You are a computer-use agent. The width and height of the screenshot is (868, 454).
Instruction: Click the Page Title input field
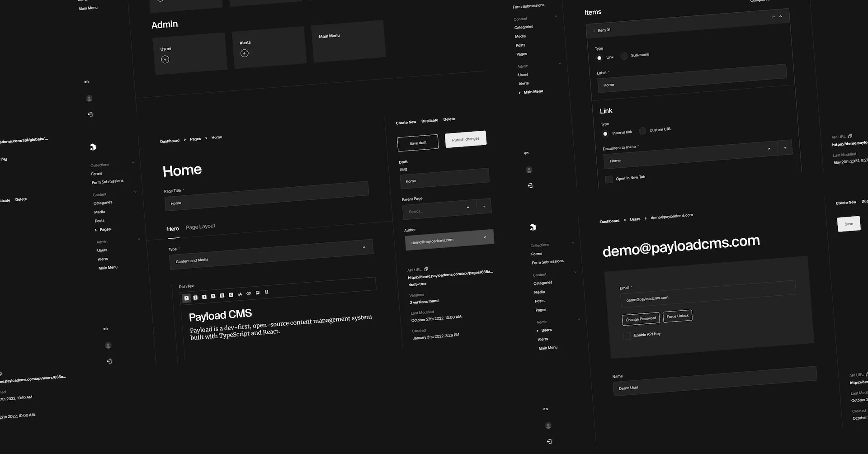(267, 196)
